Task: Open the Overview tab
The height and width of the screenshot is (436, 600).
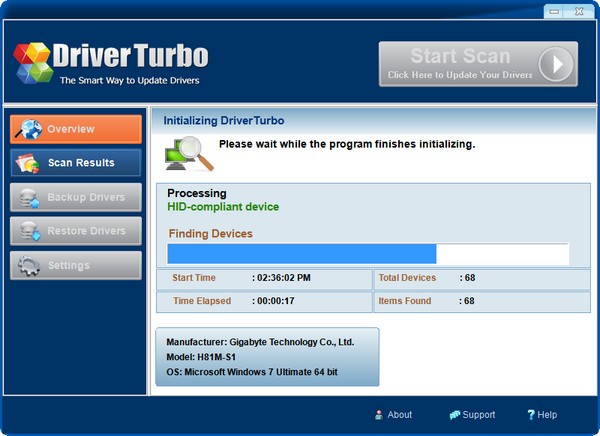Action: [x=76, y=129]
